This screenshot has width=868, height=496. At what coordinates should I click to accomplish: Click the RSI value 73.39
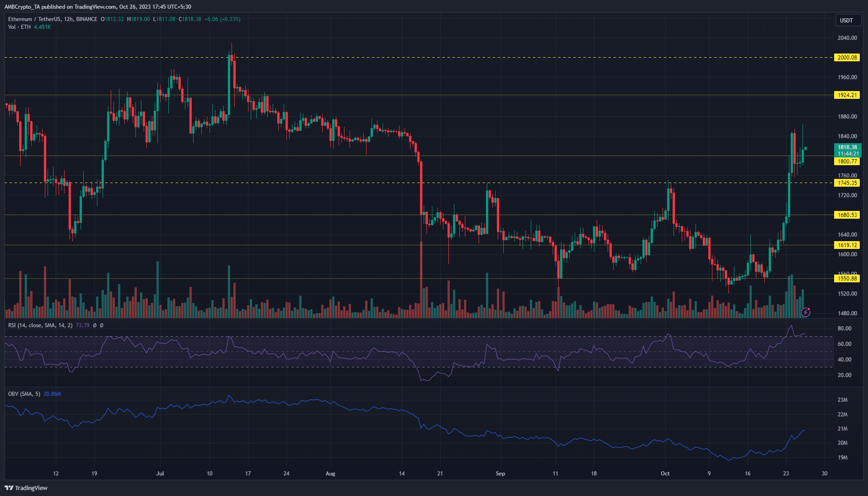click(82, 325)
